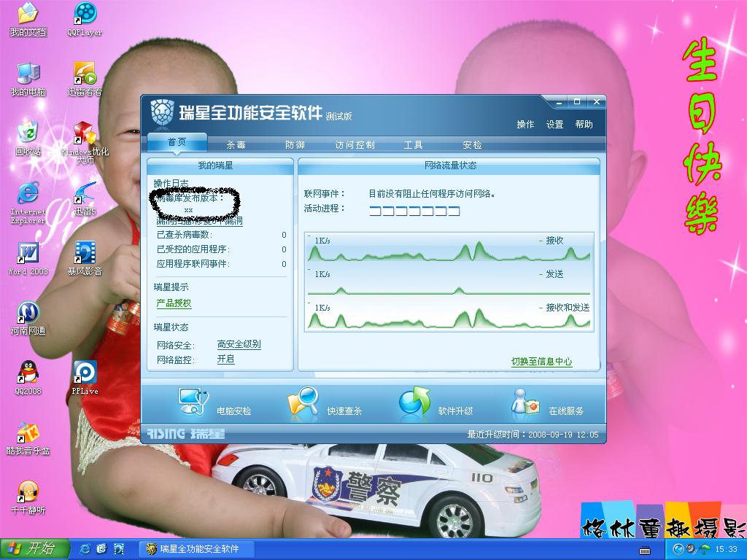The height and width of the screenshot is (560, 747).
Task: Click the 应用程序联网事件 row
Action: pos(222,264)
